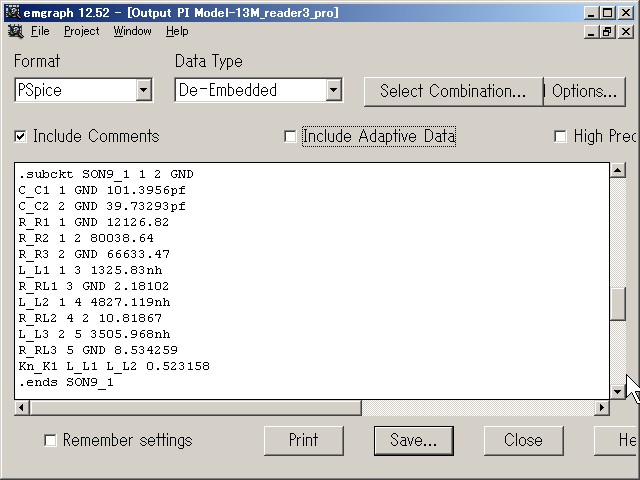The width and height of the screenshot is (640, 480).
Task: Open the document system icon beside File menu
Action: pos(16,31)
